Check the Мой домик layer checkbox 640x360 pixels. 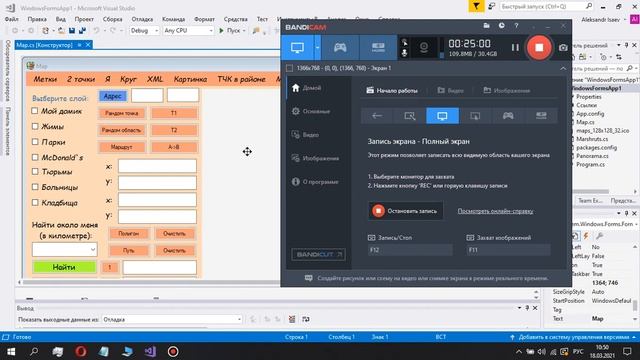click(x=35, y=111)
